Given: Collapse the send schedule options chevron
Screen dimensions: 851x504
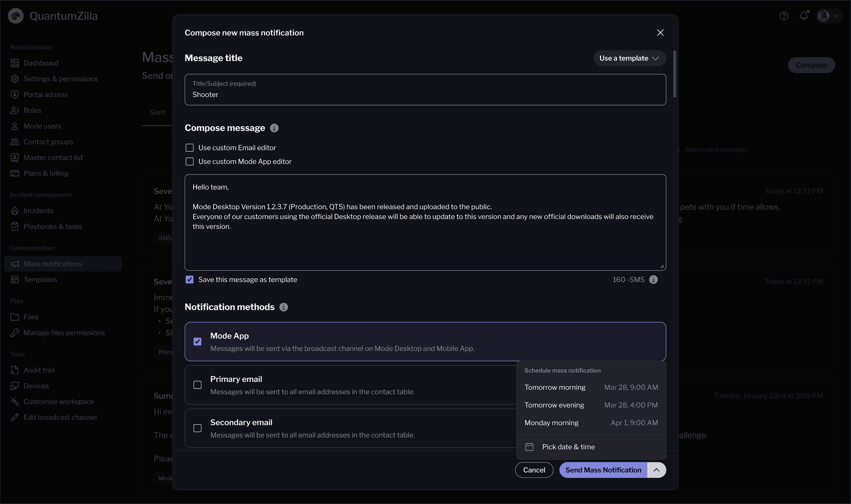Looking at the screenshot, I should (657, 470).
